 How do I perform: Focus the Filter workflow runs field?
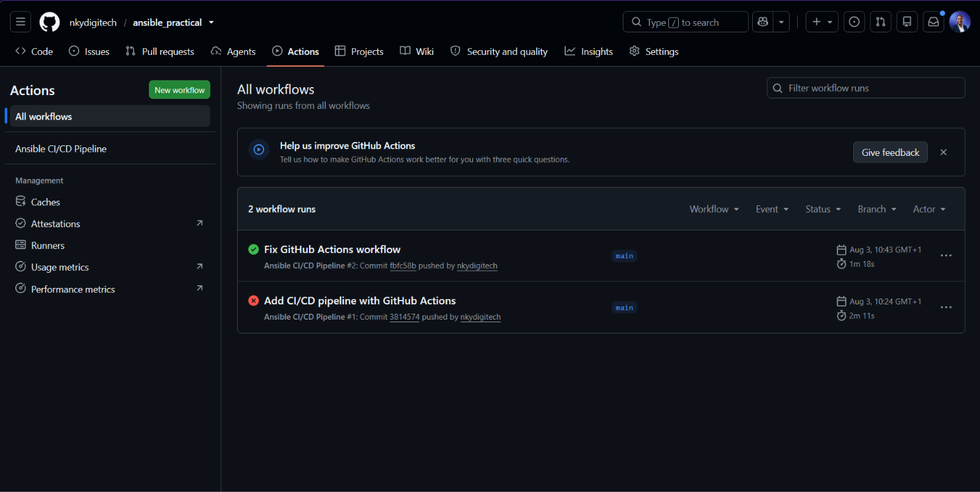(x=866, y=88)
